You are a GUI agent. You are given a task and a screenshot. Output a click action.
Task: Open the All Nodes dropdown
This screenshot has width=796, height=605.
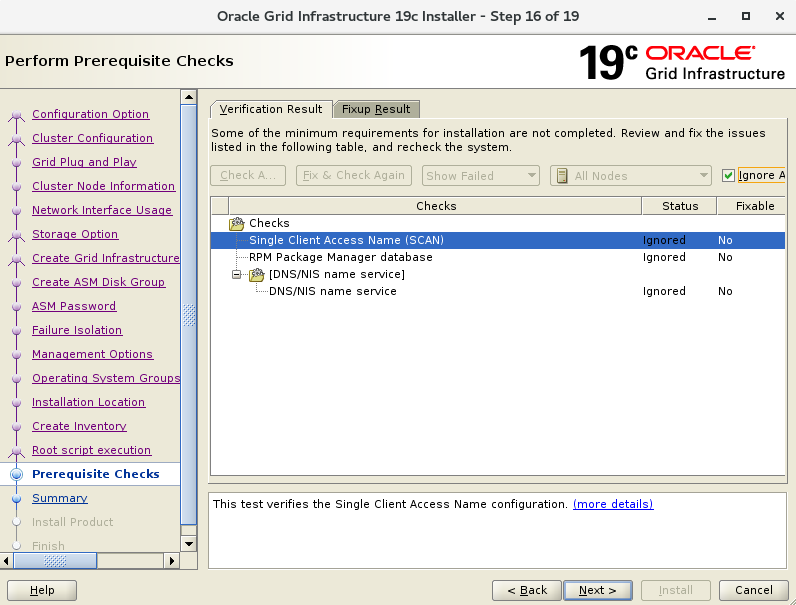pos(631,176)
